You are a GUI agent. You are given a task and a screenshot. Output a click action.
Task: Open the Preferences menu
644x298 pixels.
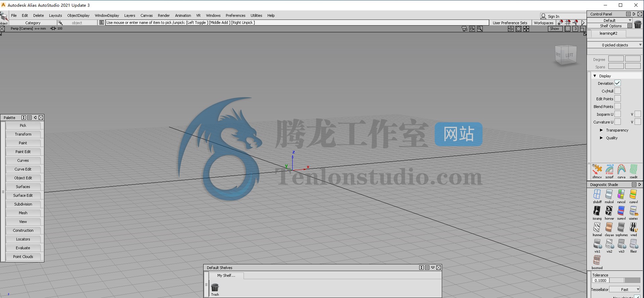(x=235, y=15)
